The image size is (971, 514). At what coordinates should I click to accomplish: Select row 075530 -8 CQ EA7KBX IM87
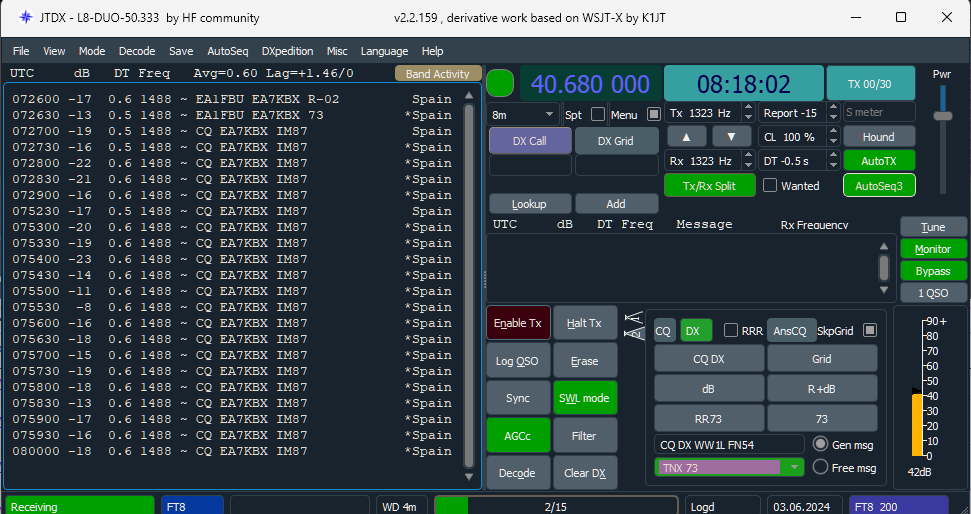coord(232,307)
